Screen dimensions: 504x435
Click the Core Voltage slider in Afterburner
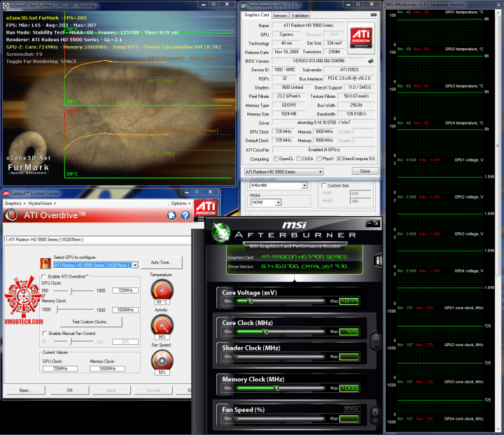279,301
